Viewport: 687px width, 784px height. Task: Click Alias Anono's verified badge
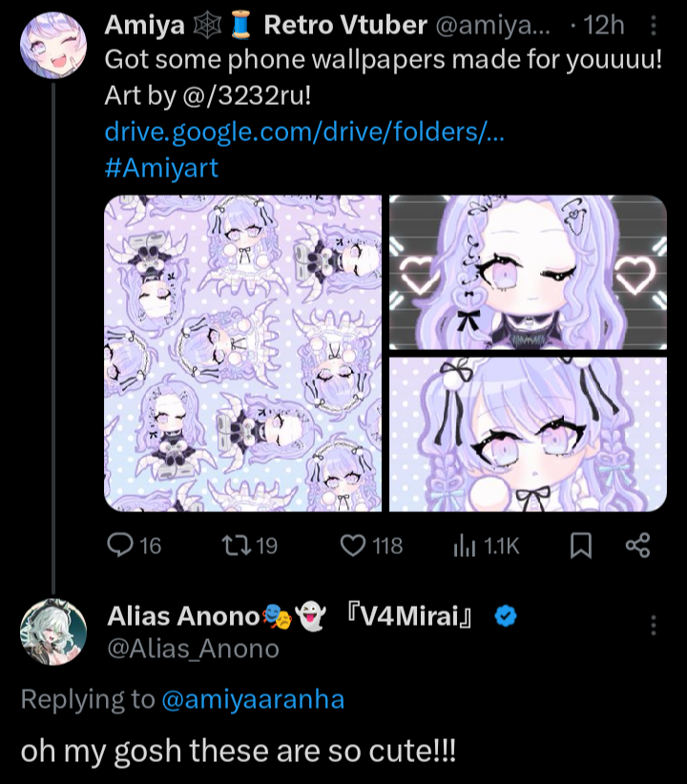click(506, 617)
